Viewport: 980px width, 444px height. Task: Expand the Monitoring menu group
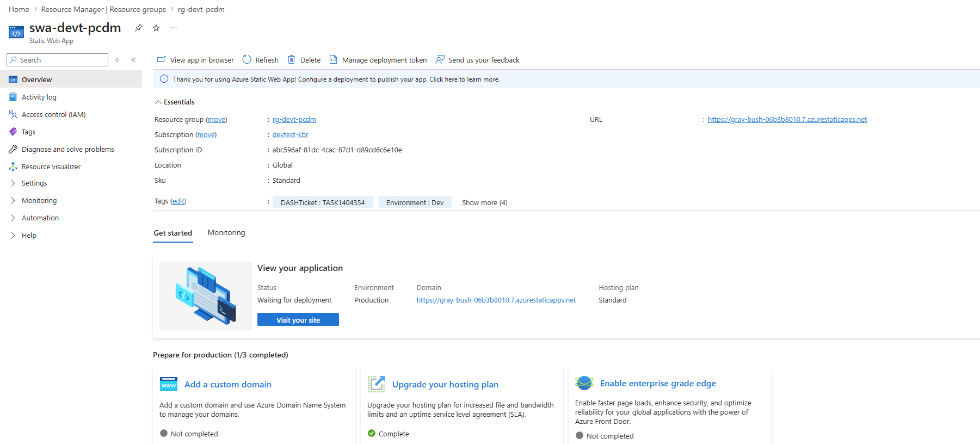click(13, 200)
